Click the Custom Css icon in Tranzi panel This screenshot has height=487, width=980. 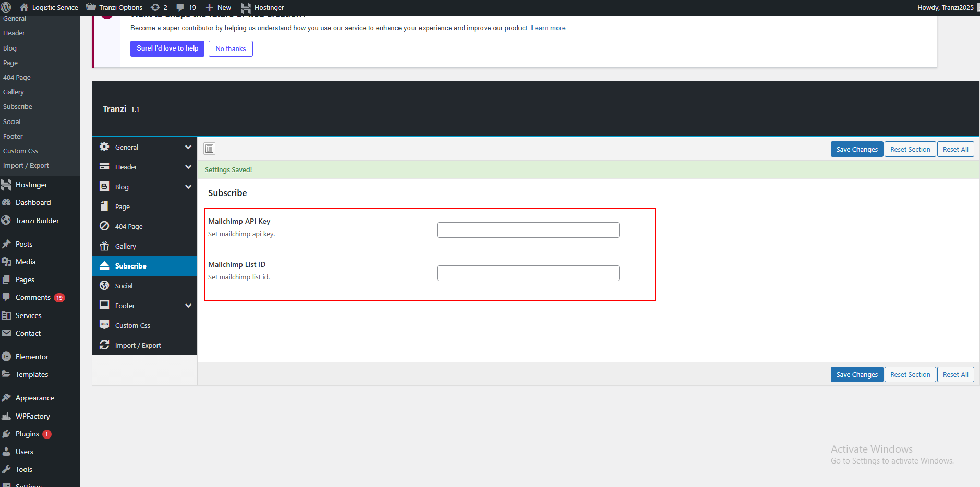(104, 325)
